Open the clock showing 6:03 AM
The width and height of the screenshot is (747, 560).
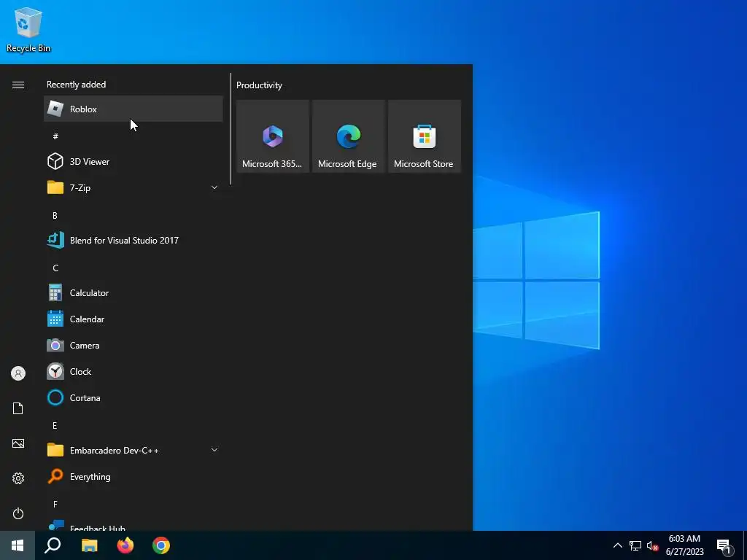(x=684, y=545)
